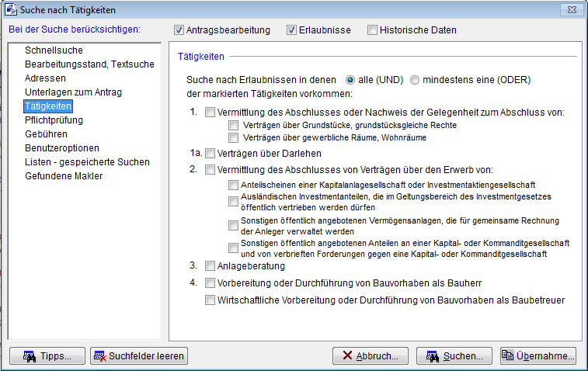Tick Verträgen über Grundstücke checkbox

[x=234, y=125]
